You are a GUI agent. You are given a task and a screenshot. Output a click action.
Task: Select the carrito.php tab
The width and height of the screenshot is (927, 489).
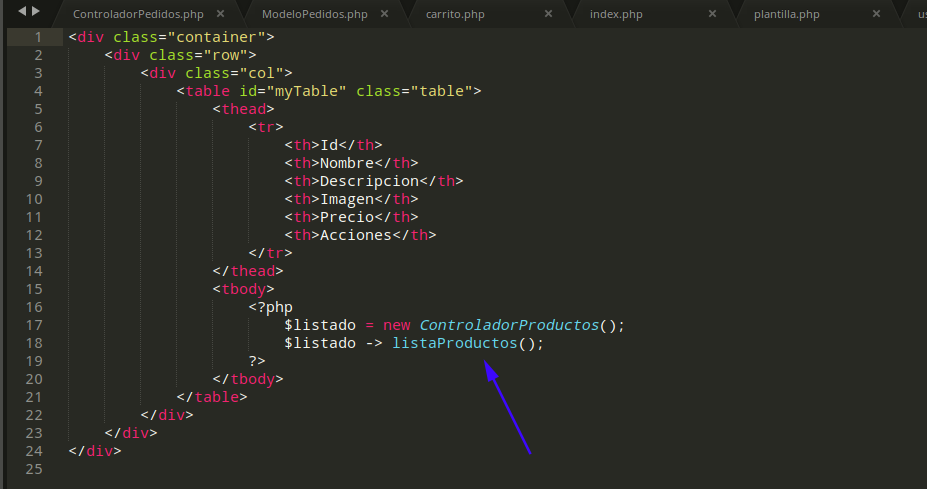coord(455,14)
